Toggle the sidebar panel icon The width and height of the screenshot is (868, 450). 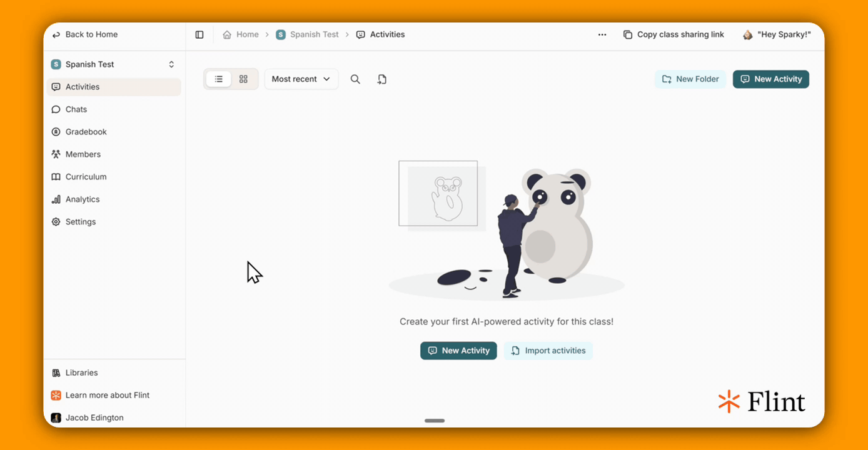click(x=199, y=34)
